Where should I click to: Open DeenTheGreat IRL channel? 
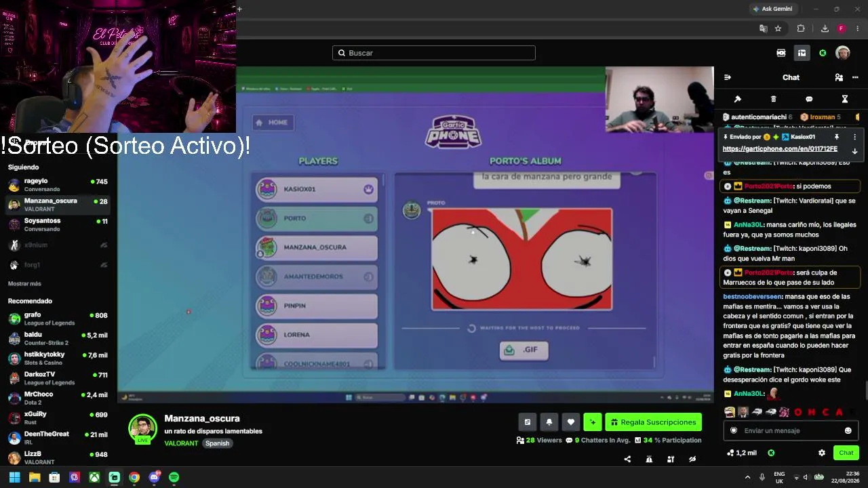pyautogui.click(x=58, y=438)
